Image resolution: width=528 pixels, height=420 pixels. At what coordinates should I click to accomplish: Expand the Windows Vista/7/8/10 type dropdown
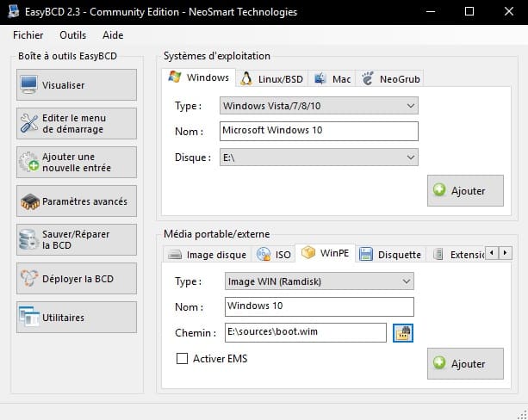[319, 106]
